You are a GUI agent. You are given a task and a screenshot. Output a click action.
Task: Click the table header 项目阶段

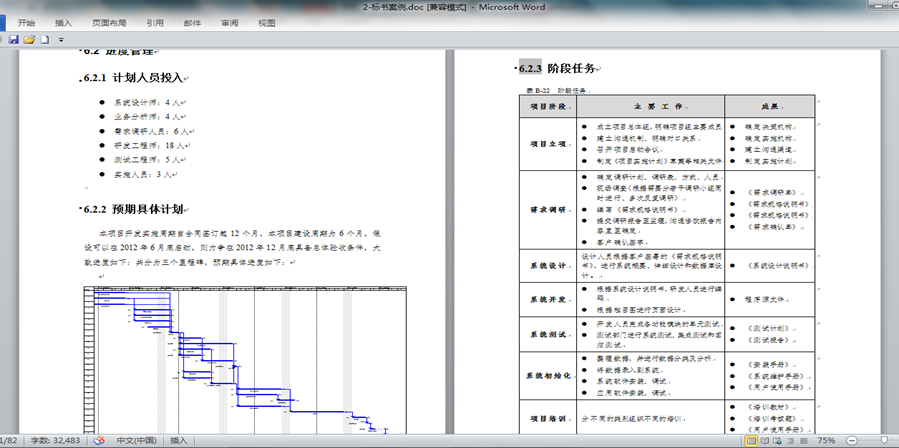click(548, 107)
